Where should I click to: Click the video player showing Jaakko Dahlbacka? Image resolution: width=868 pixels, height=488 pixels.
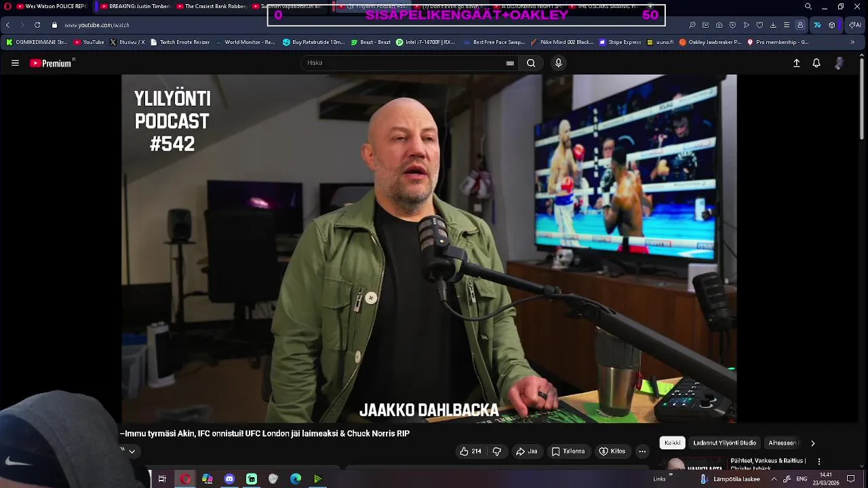tap(429, 249)
